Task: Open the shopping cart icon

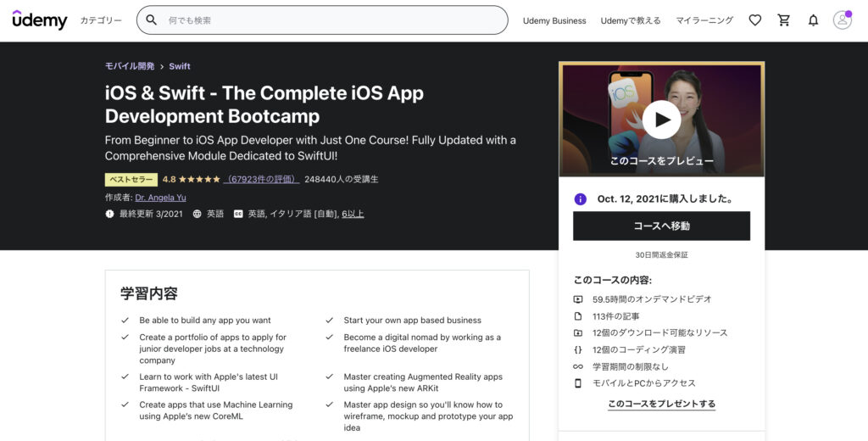Action: pyautogui.click(x=784, y=20)
